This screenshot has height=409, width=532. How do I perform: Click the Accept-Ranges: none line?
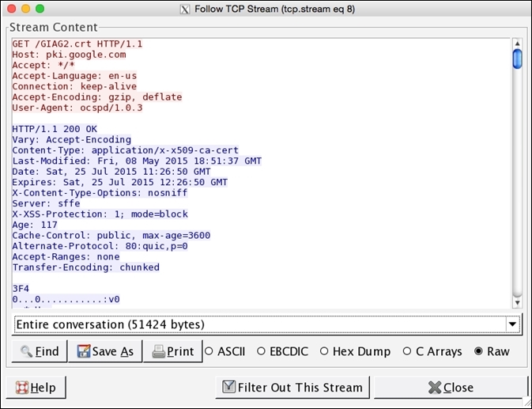pyautogui.click(x=66, y=256)
